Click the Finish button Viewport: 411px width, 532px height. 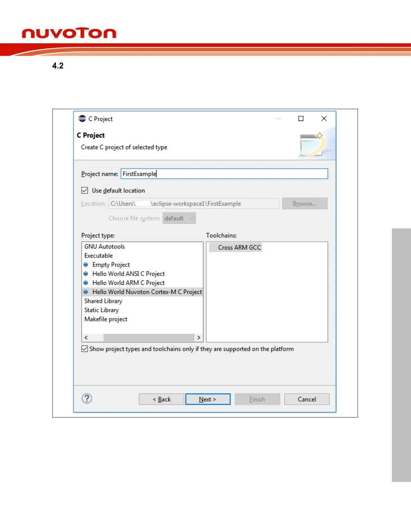point(257,399)
